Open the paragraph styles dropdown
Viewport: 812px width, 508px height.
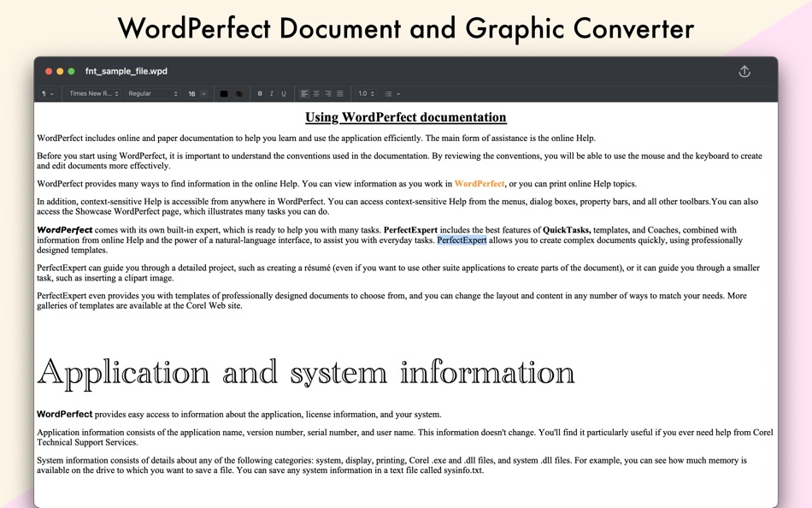[x=47, y=94]
